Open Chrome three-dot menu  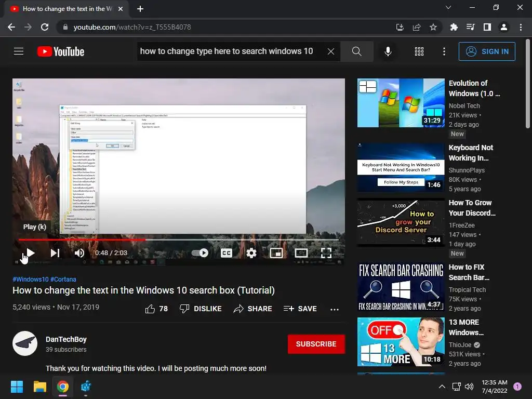[x=521, y=27]
